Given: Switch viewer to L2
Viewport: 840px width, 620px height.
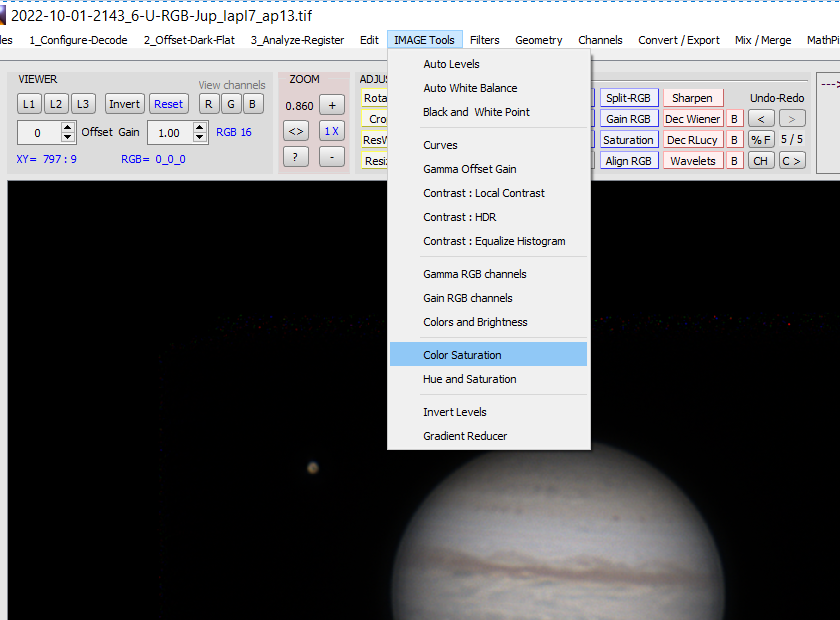Looking at the screenshot, I should pyautogui.click(x=56, y=104).
